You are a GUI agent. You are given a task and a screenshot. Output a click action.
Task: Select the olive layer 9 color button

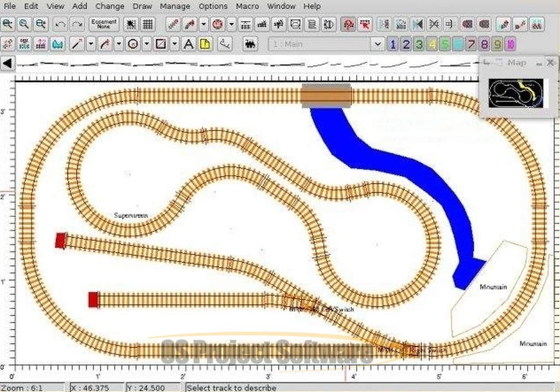coord(498,44)
